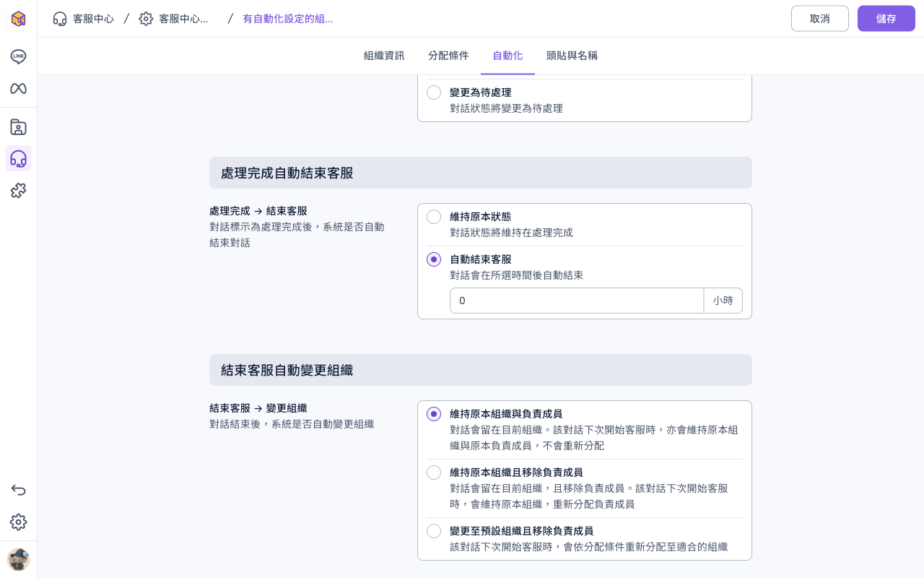Open the LINE channel icon in sidebar
The height and width of the screenshot is (578, 924).
click(x=18, y=56)
